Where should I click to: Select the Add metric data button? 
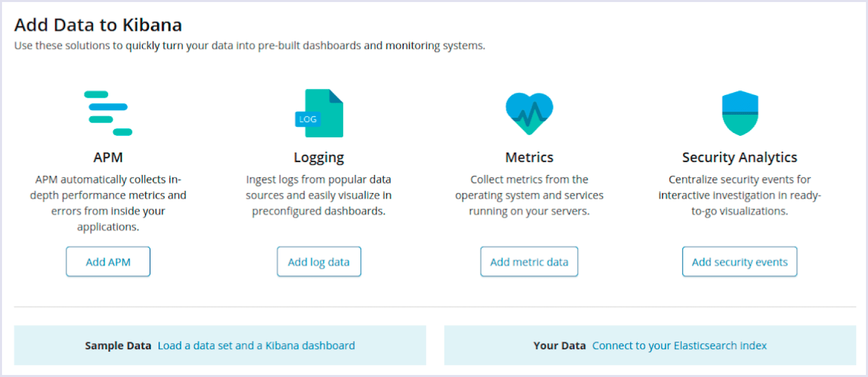click(529, 262)
